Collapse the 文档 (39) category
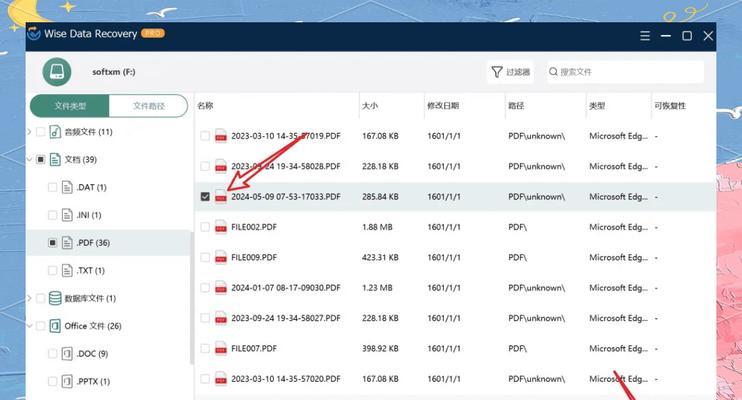The width and height of the screenshot is (742, 400). (29, 160)
